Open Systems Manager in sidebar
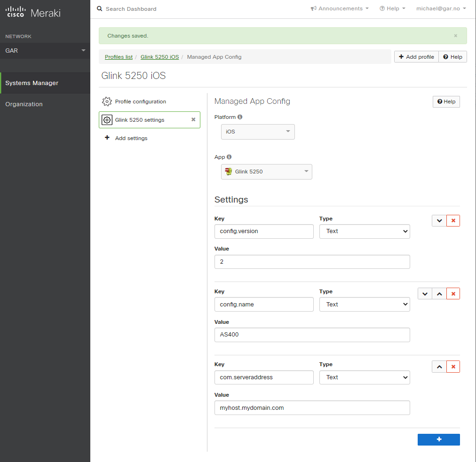The height and width of the screenshot is (462, 476). click(x=32, y=83)
